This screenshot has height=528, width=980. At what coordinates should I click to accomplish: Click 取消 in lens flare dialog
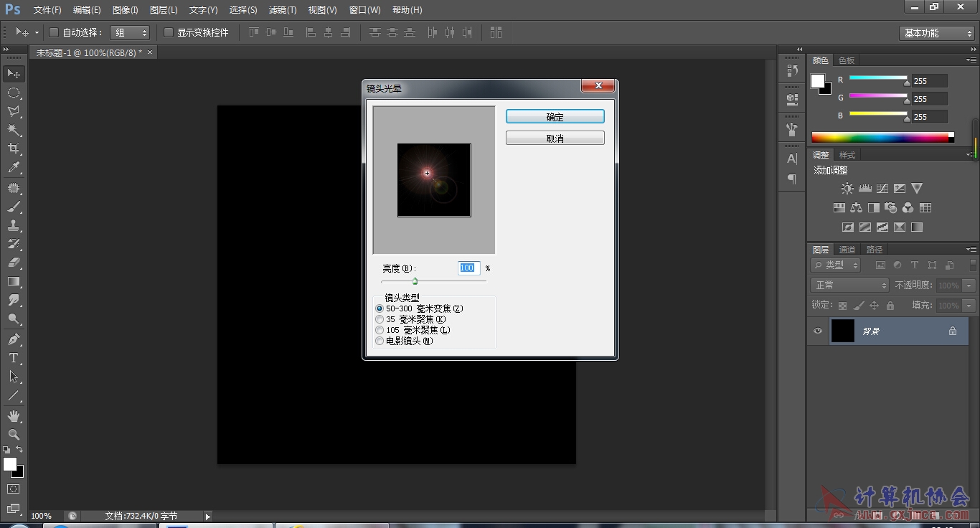pos(555,138)
